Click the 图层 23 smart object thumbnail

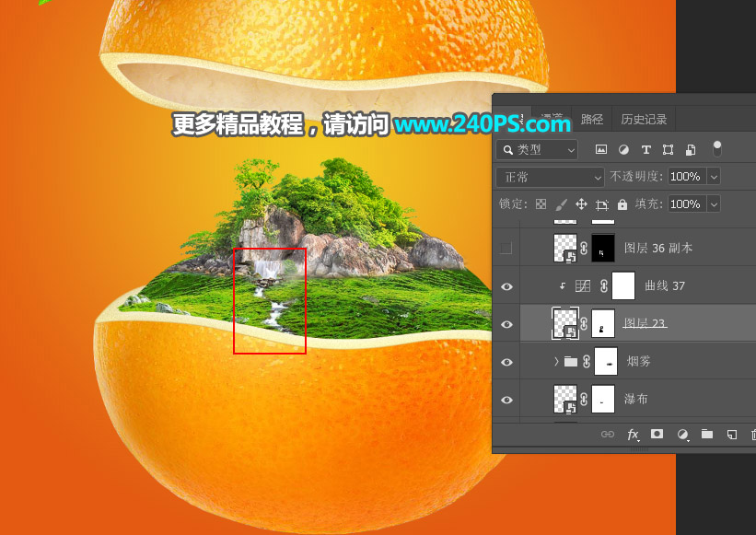(x=565, y=323)
